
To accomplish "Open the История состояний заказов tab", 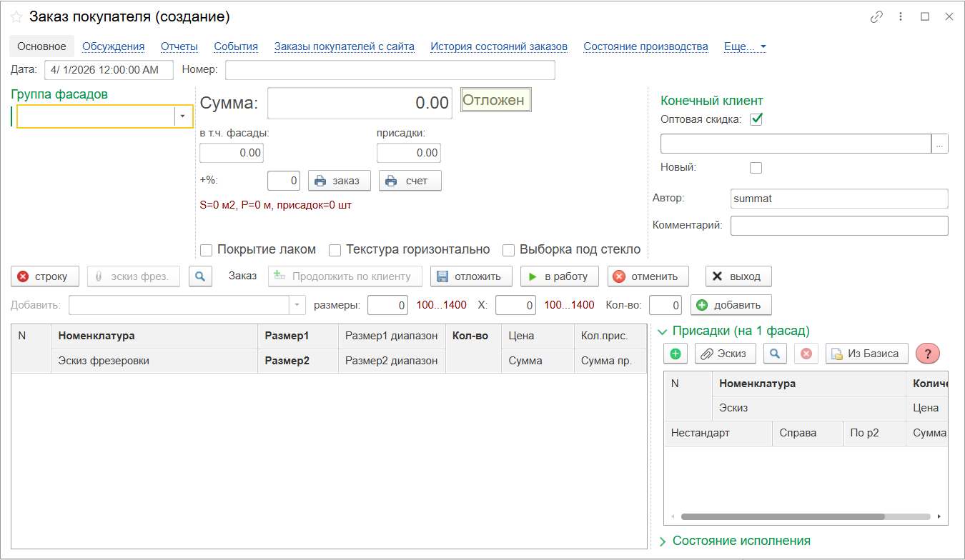I will pyautogui.click(x=498, y=46).
